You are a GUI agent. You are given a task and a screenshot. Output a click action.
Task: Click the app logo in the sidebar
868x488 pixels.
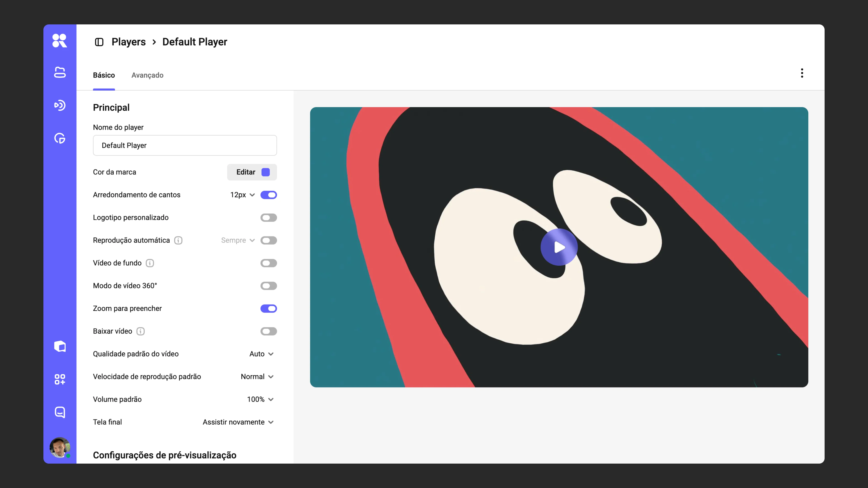[x=60, y=41]
